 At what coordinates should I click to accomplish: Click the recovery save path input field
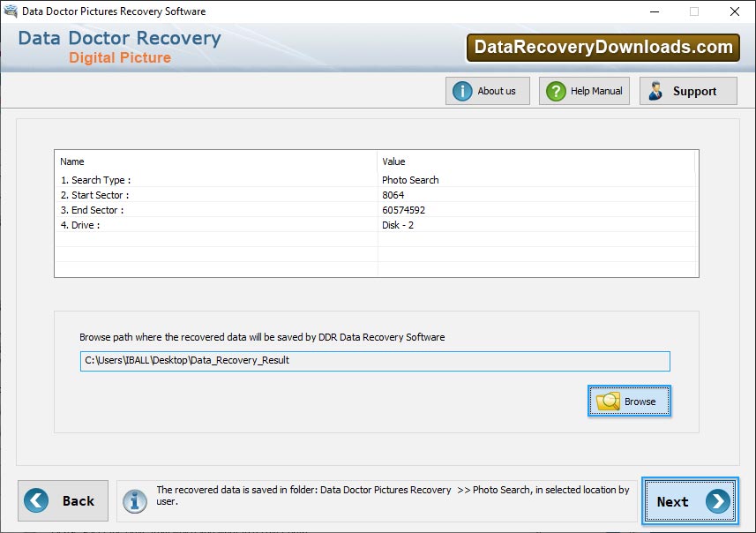coord(375,361)
